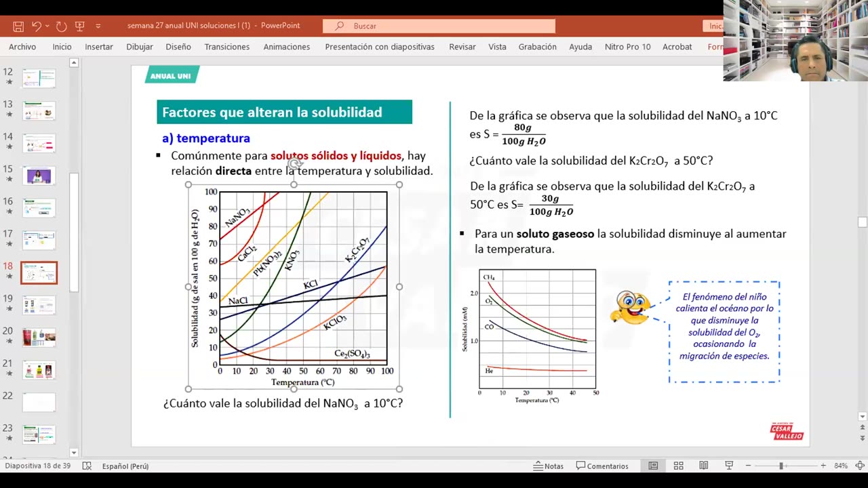Open the Nitro Pro 10 tab
Screen dimensions: 868x488
(627, 47)
